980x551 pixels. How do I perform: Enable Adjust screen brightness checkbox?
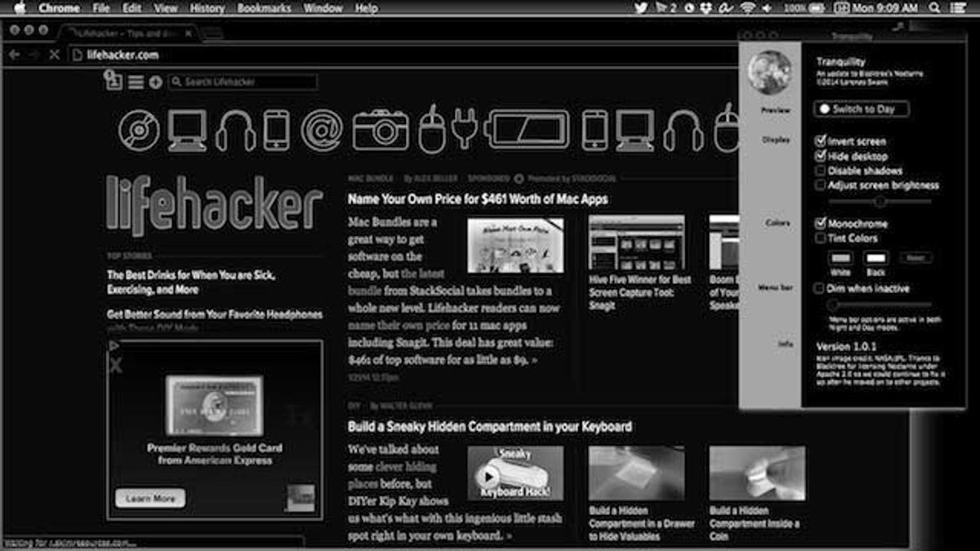click(821, 185)
